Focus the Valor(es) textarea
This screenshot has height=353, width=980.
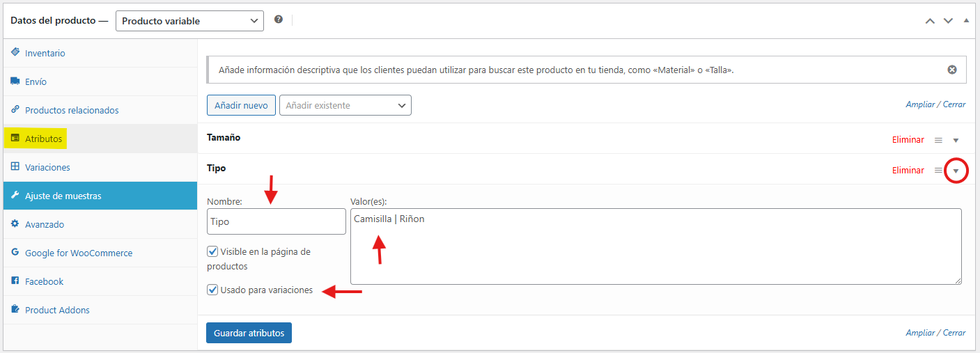point(656,246)
